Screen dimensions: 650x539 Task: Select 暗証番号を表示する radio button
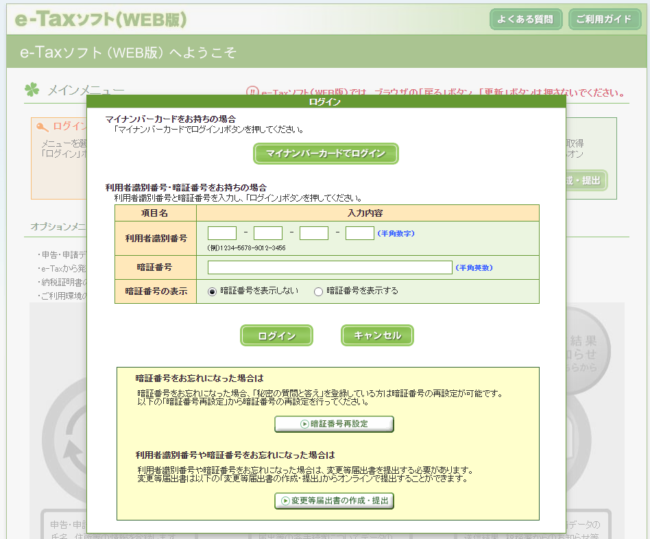tap(318, 291)
